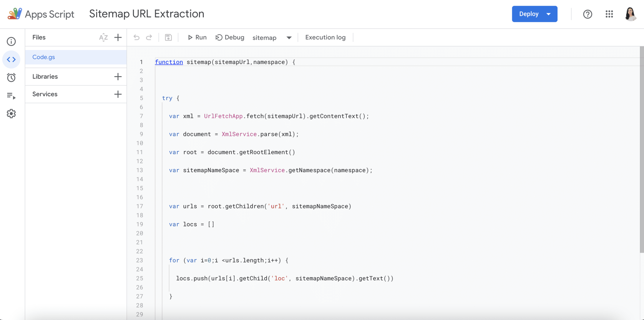Sort files alphabetically with AZ icon
The height and width of the screenshot is (320, 644).
coord(103,37)
